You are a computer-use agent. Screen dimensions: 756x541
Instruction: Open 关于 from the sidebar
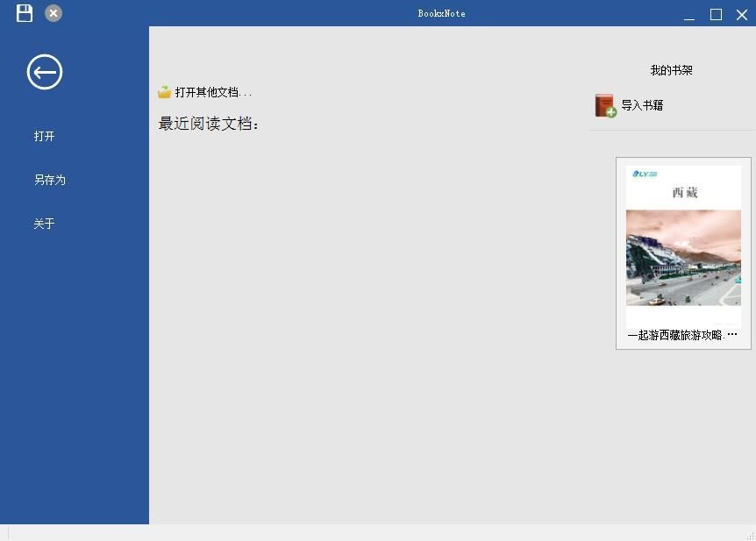click(44, 224)
